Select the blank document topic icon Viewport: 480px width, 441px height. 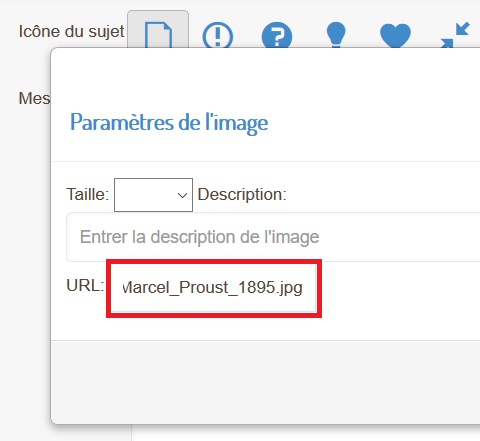pyautogui.click(x=158, y=33)
